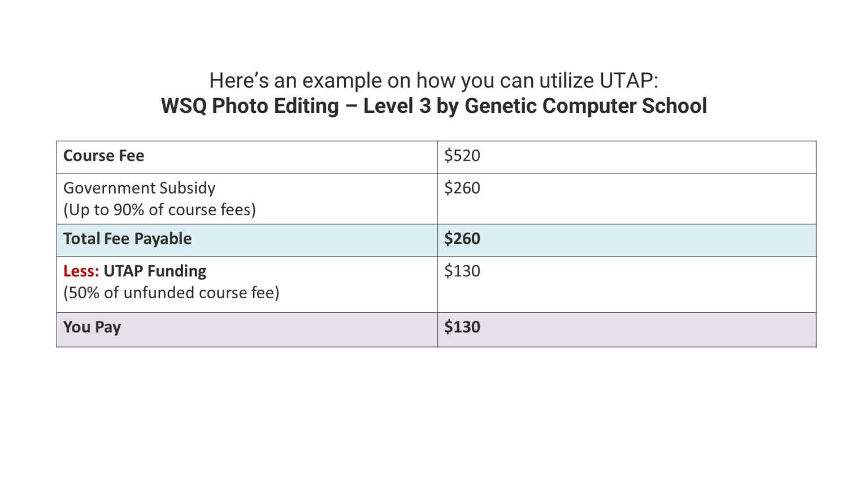Click the word 'UTAP:' in the top heading

point(628,81)
